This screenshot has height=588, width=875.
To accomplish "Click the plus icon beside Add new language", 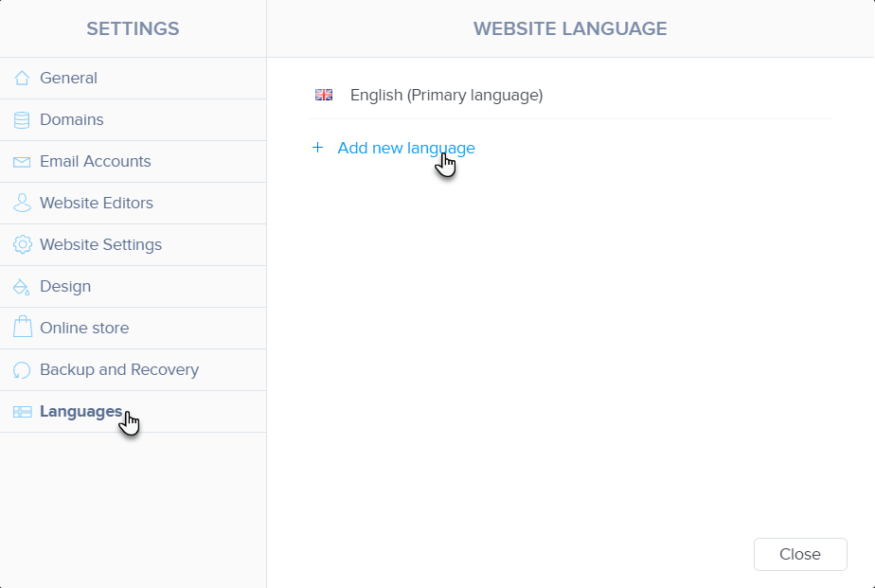I will click(317, 148).
